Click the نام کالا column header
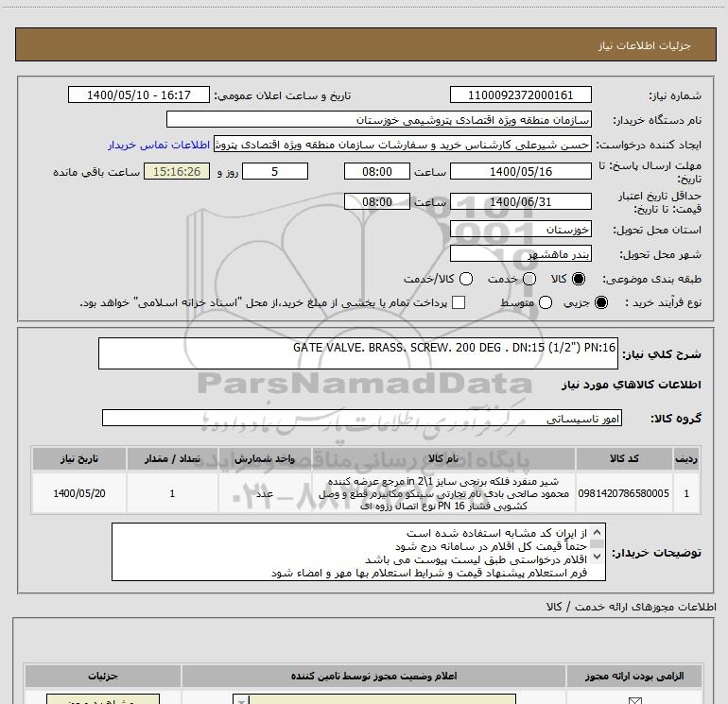 [x=443, y=458]
